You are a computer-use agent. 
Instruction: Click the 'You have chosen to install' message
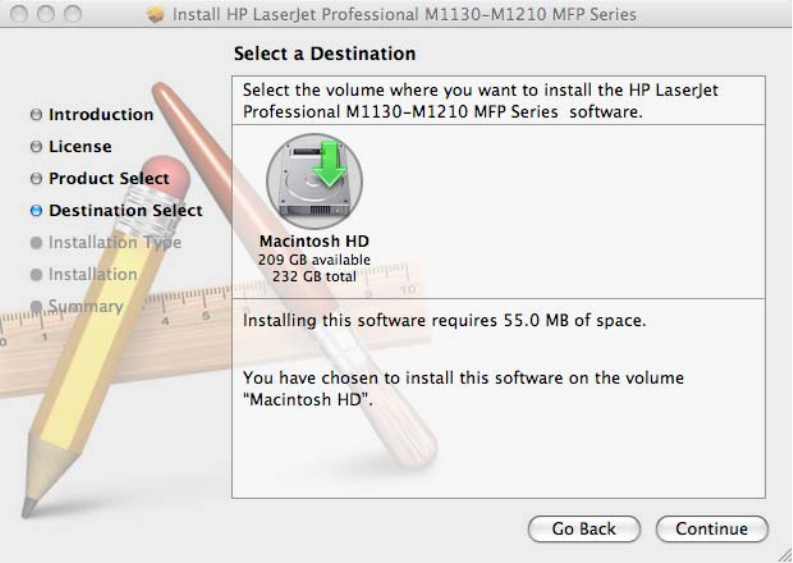(463, 388)
